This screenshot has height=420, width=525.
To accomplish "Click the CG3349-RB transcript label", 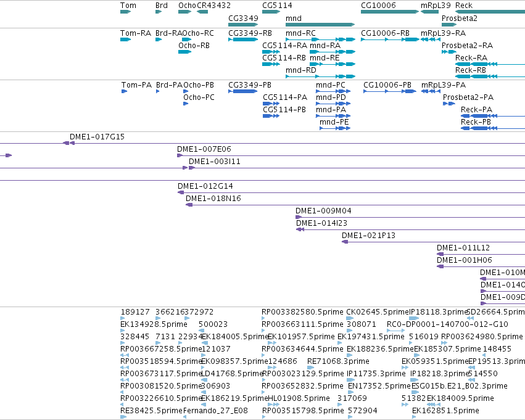I will 250,33.
